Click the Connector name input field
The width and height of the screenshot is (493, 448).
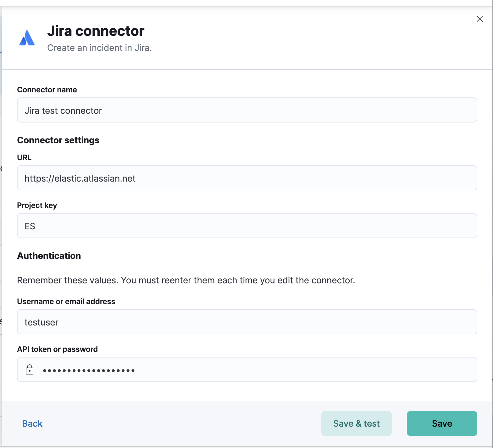pyautogui.click(x=247, y=110)
